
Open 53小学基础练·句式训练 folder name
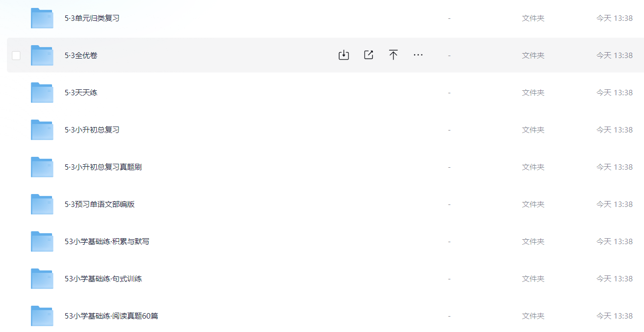click(x=103, y=279)
